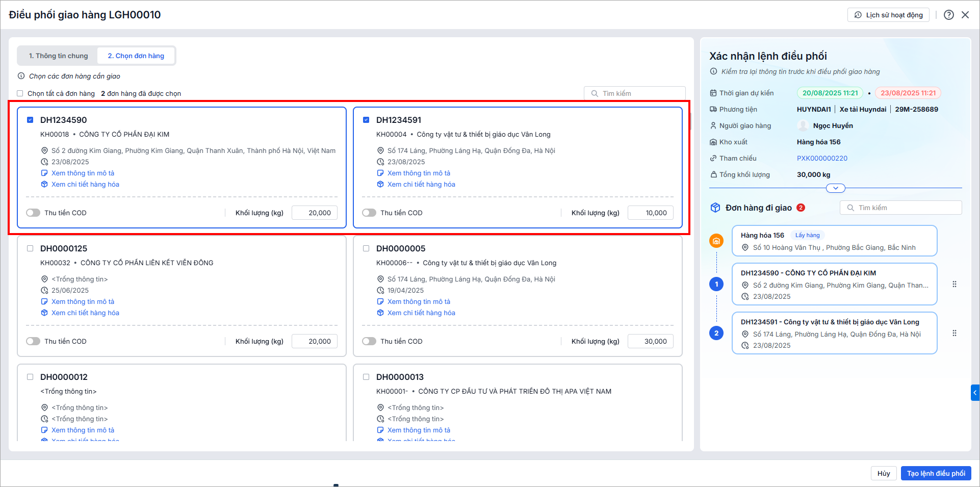Check 'Chọn tất cả đơn hàng' checkbox
This screenshot has height=487, width=980.
point(20,93)
